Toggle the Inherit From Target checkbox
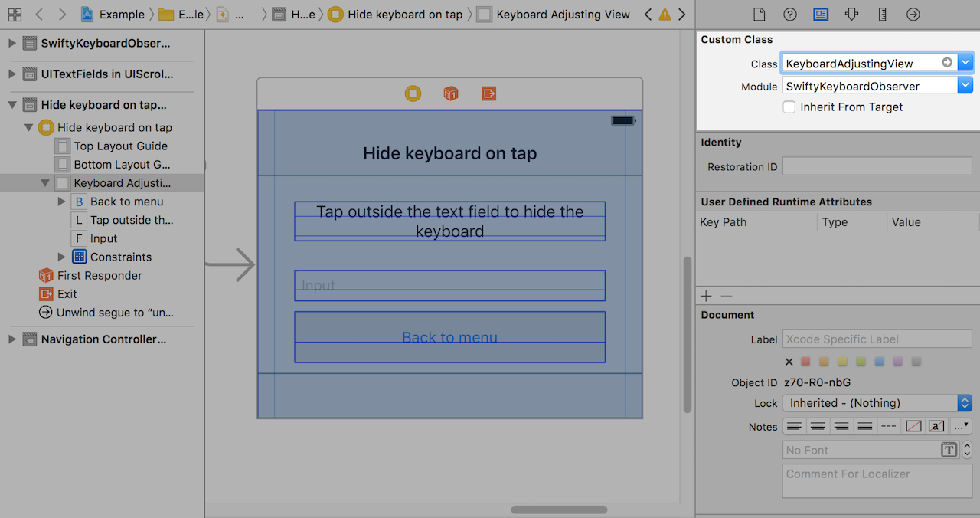 (x=789, y=107)
